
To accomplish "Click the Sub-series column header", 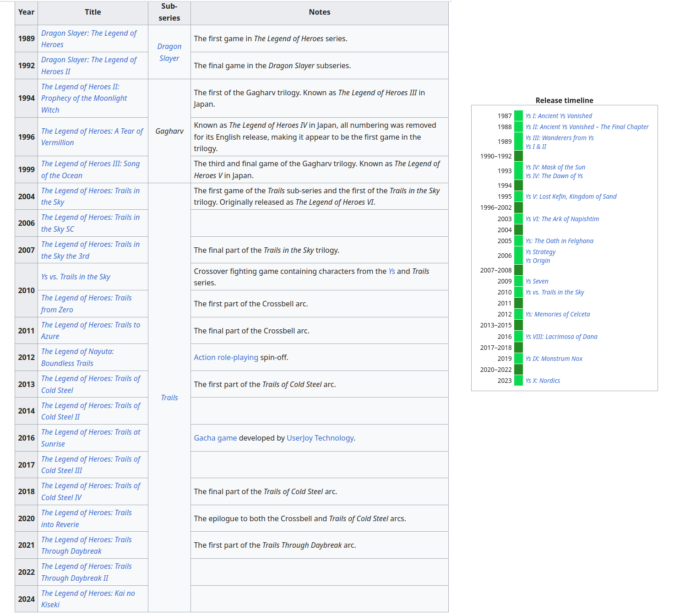I will pos(169,12).
